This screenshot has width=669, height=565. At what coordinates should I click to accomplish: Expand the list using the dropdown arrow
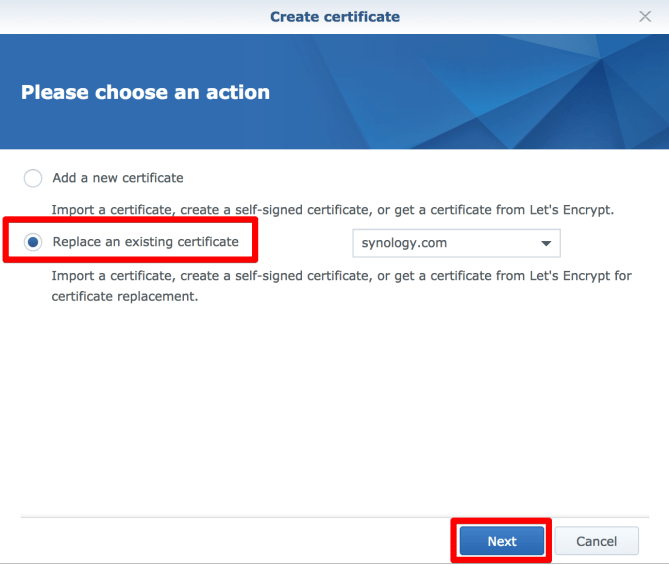(x=546, y=243)
